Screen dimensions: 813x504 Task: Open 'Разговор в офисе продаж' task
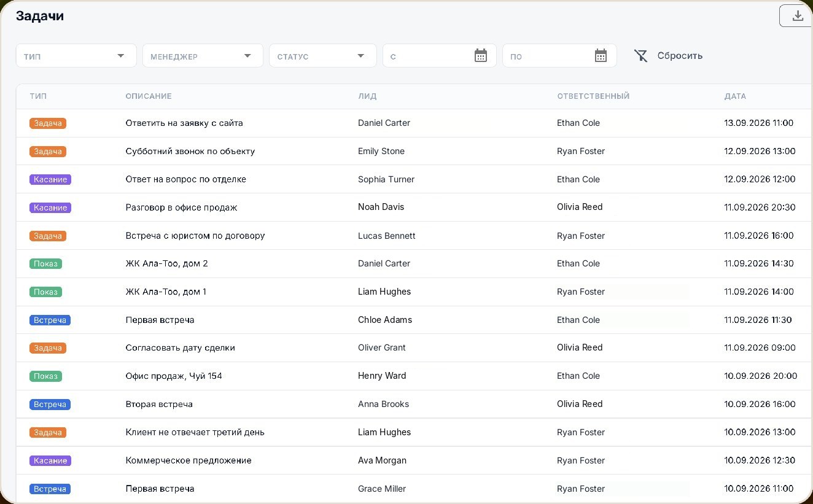point(181,207)
